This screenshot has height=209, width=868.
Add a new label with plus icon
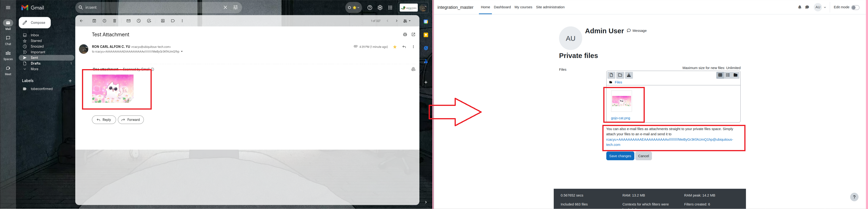click(70, 81)
